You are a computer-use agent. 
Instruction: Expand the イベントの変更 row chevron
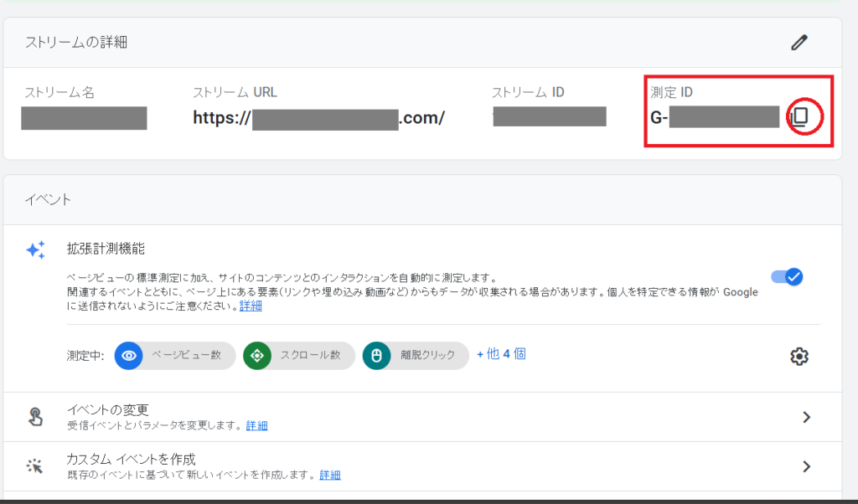click(806, 417)
